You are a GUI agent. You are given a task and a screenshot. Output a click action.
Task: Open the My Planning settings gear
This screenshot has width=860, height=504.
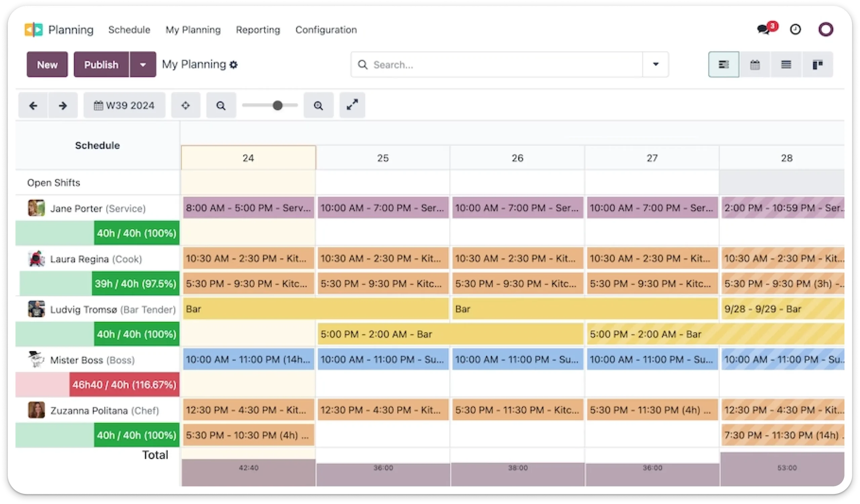click(x=233, y=65)
